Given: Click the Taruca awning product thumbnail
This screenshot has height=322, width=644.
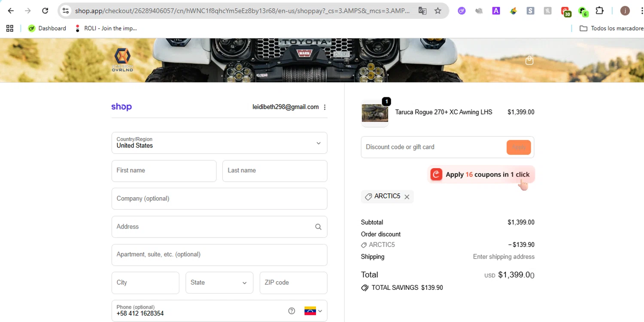Looking at the screenshot, I should tap(375, 114).
